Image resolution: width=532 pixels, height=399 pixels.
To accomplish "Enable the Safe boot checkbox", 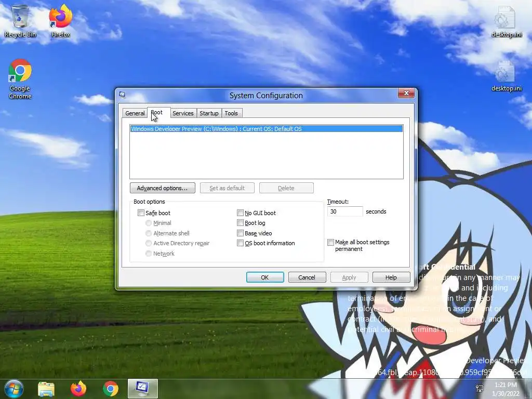I will pyautogui.click(x=141, y=212).
